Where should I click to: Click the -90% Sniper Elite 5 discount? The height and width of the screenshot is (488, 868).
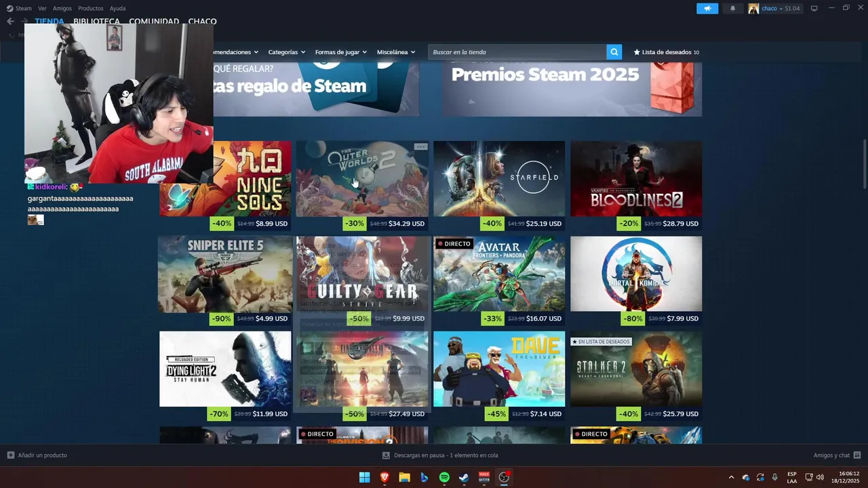coord(221,319)
